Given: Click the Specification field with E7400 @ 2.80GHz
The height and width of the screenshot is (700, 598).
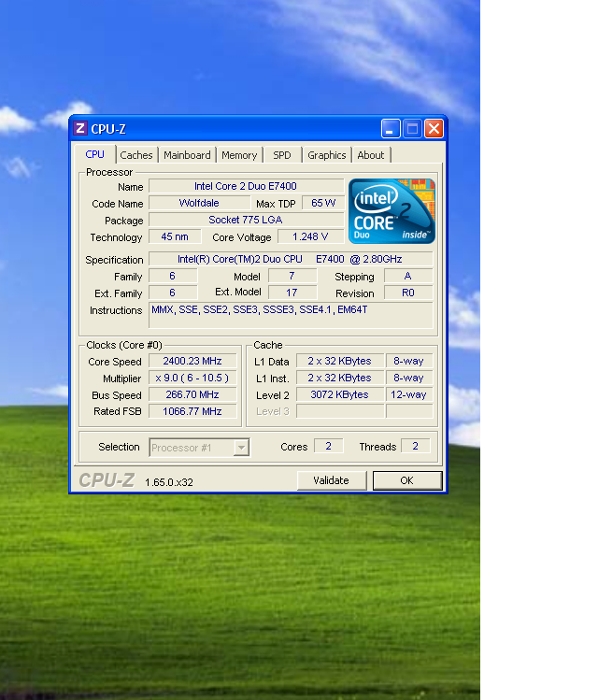Looking at the screenshot, I should pyautogui.click(x=290, y=259).
